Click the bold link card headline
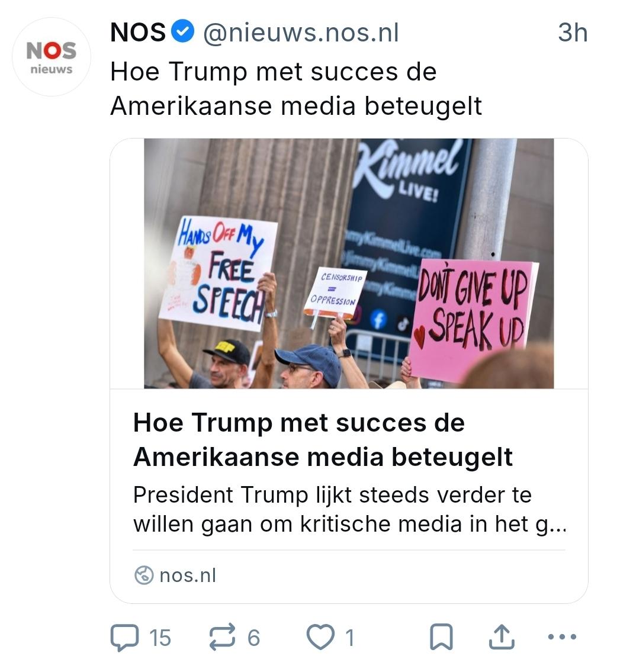This screenshot has height=672, width=617. click(x=323, y=439)
